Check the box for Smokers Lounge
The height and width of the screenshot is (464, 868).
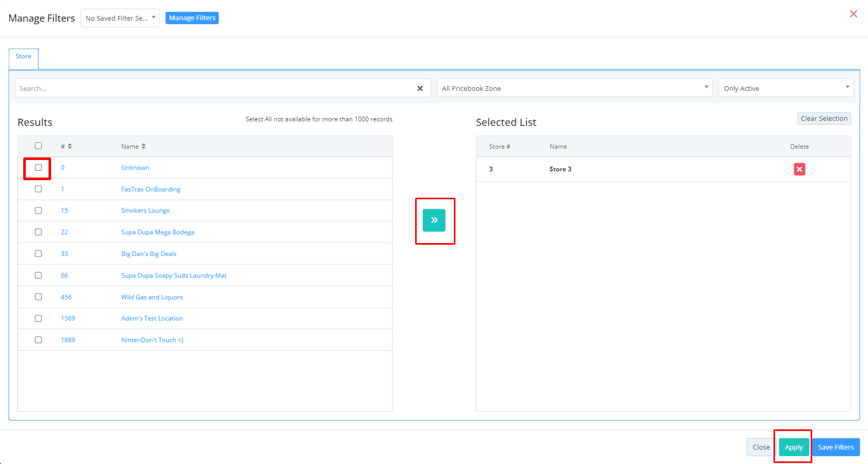pos(38,211)
